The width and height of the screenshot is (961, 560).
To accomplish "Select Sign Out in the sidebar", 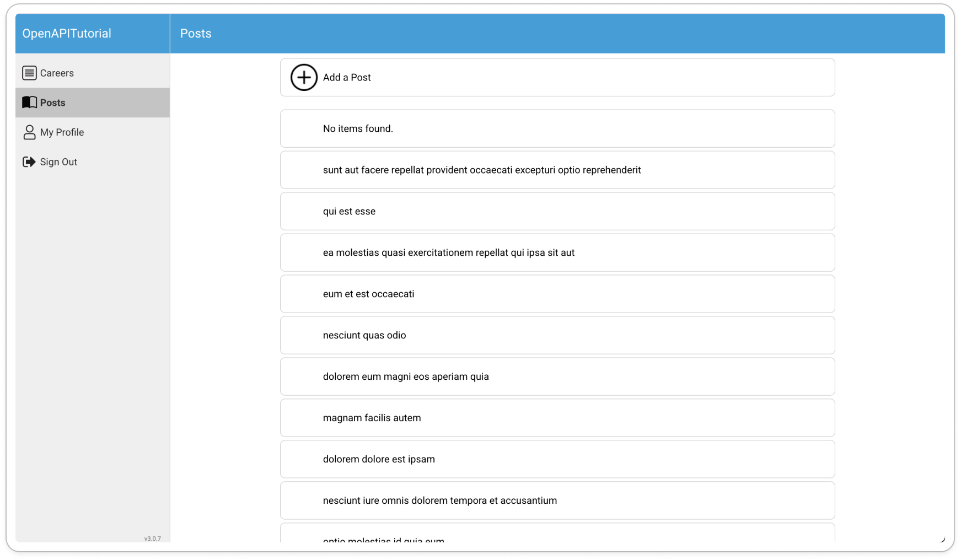I will click(58, 162).
